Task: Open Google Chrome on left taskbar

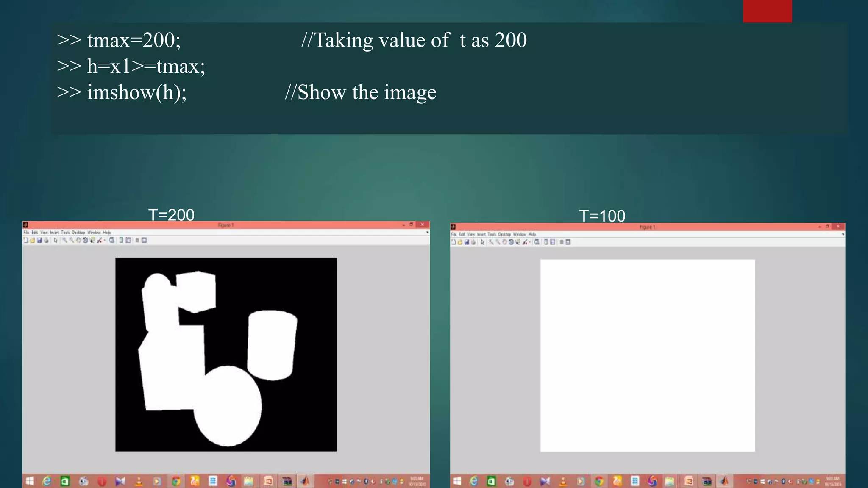Action: [x=176, y=481]
